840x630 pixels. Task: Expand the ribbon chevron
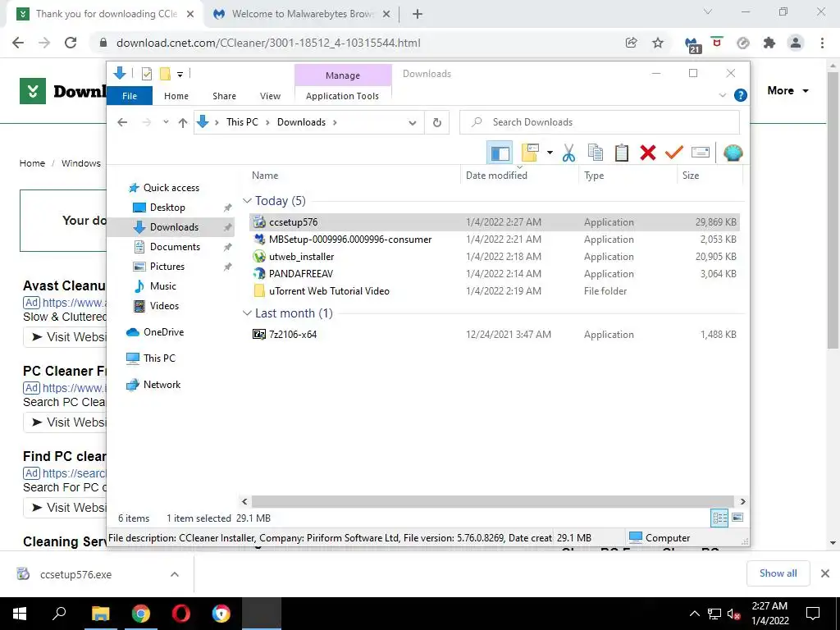[722, 95]
